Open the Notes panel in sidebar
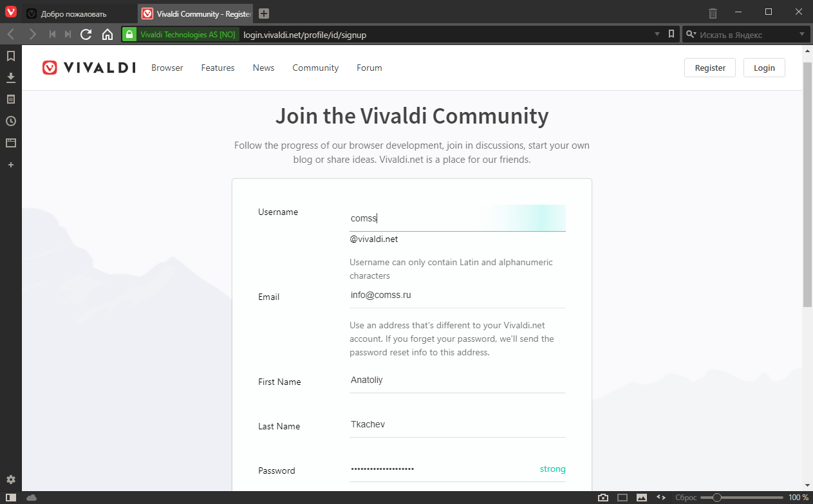This screenshot has height=504, width=813. [x=11, y=99]
